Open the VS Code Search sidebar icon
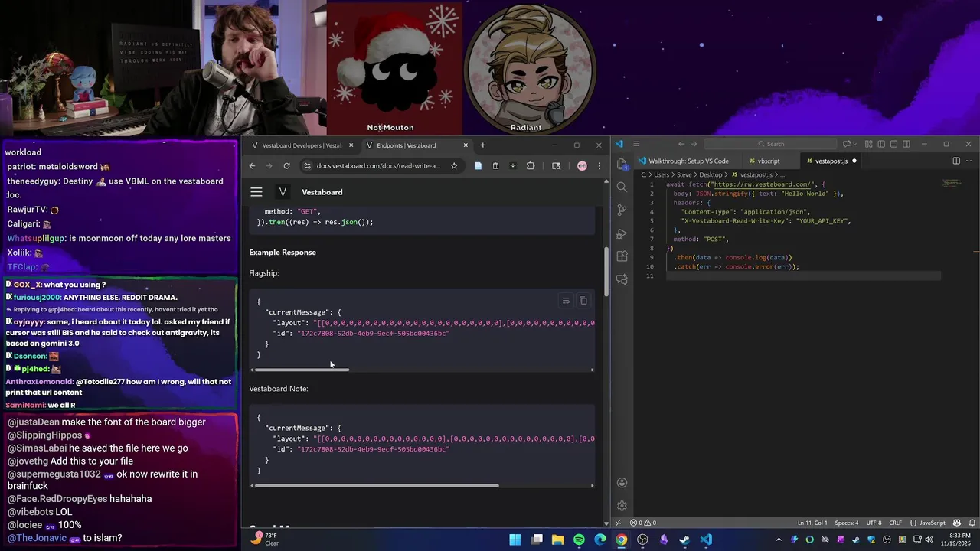Viewport: 980px width, 551px height. point(622,187)
